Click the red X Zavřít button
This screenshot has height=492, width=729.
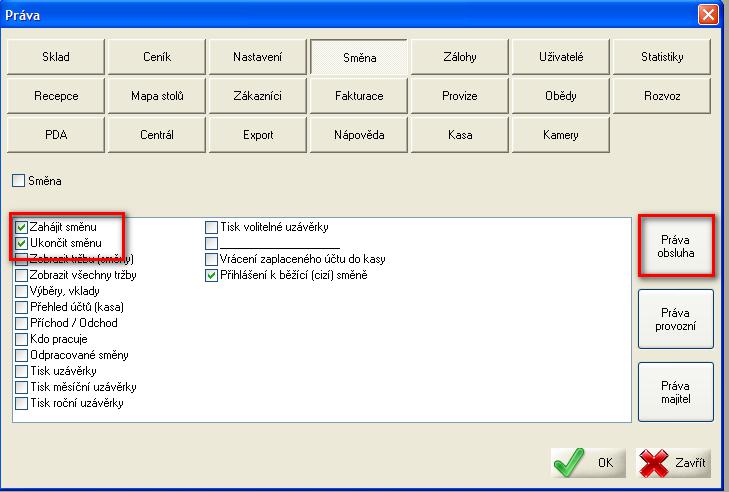pos(673,463)
